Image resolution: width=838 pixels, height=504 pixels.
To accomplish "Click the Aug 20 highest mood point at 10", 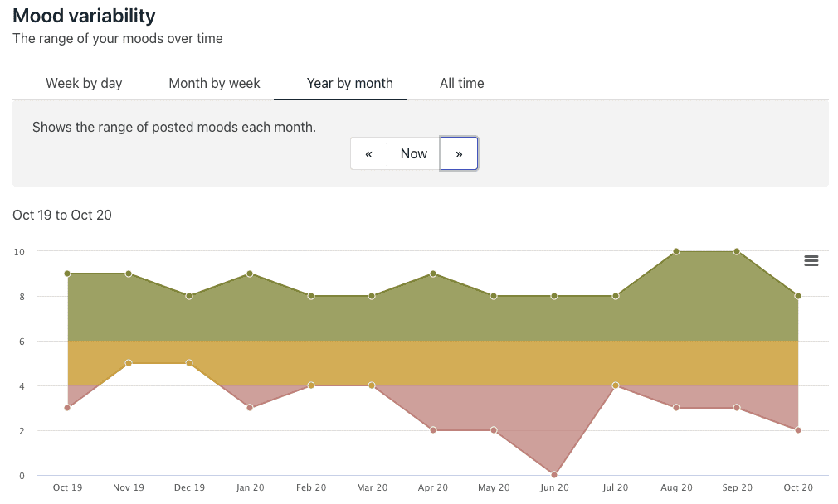I will [676, 251].
